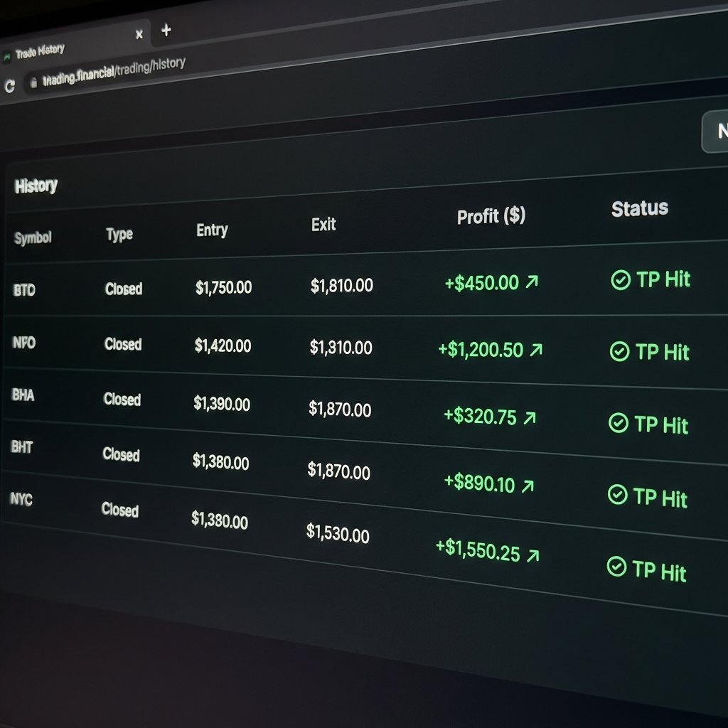Select the BHT symbol in the table

(22, 447)
